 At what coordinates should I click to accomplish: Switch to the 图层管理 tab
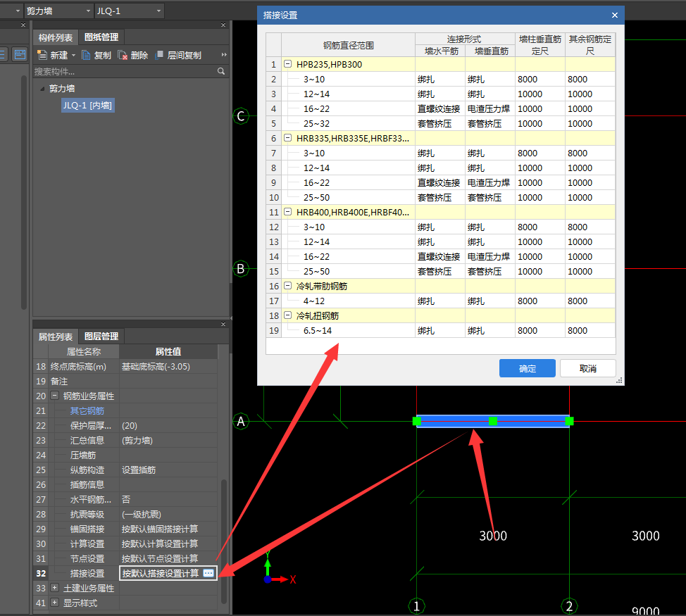pyautogui.click(x=101, y=337)
